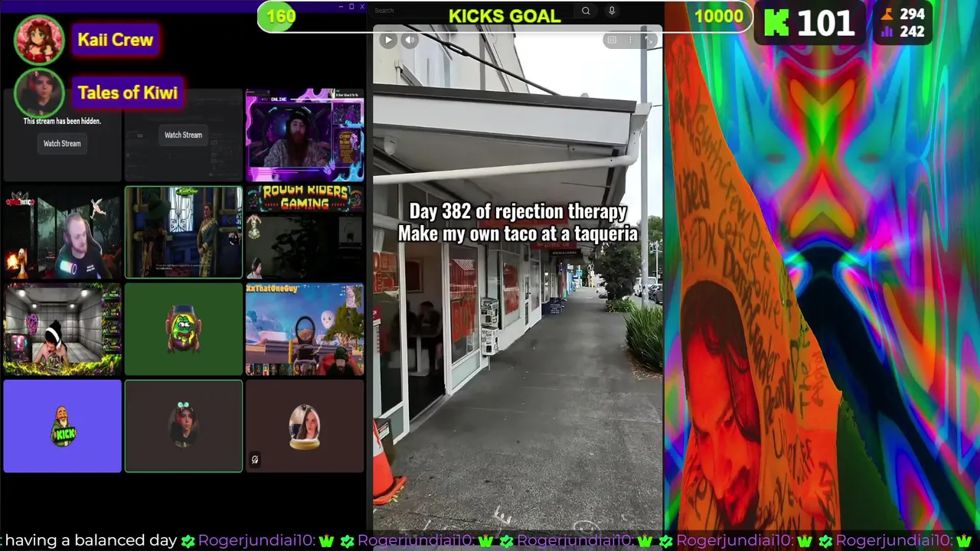Click the Kaii Crew avatar
Screen dimensions: 980x551
coord(39,40)
